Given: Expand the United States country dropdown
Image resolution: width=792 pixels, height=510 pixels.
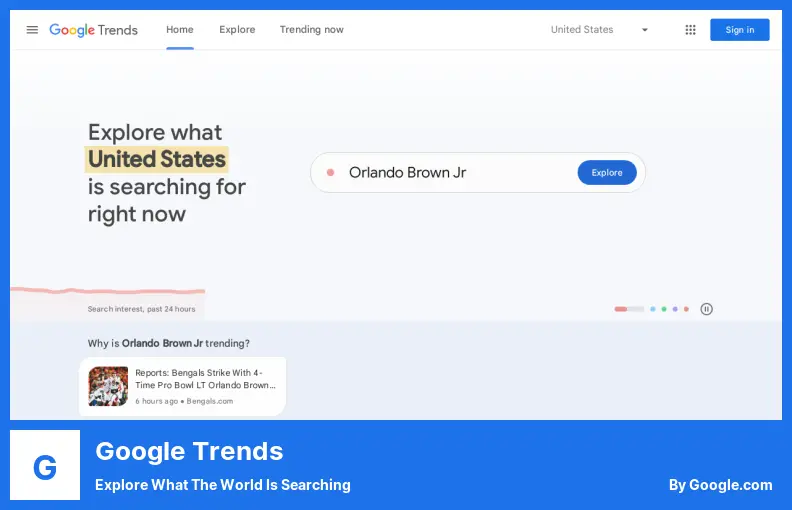Looking at the screenshot, I should (x=599, y=30).
